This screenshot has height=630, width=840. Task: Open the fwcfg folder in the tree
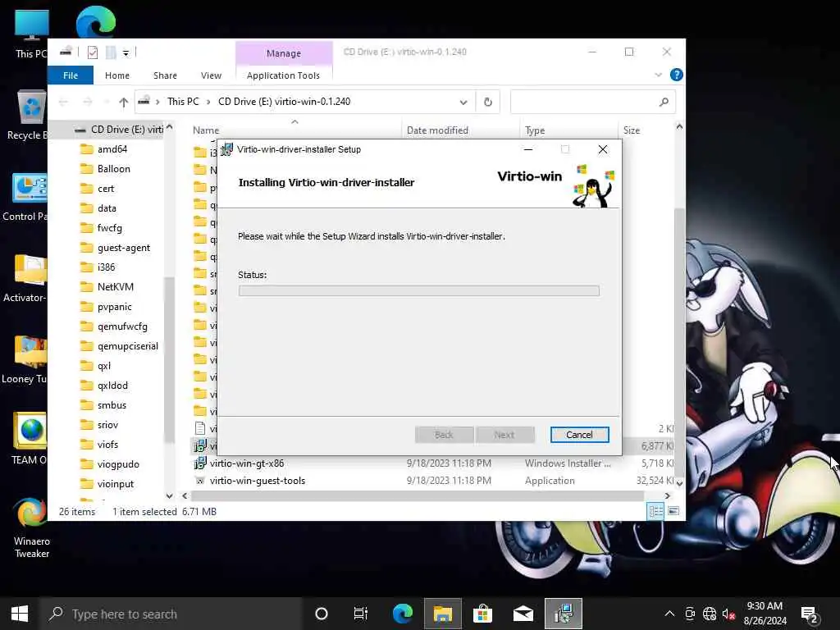109,228
